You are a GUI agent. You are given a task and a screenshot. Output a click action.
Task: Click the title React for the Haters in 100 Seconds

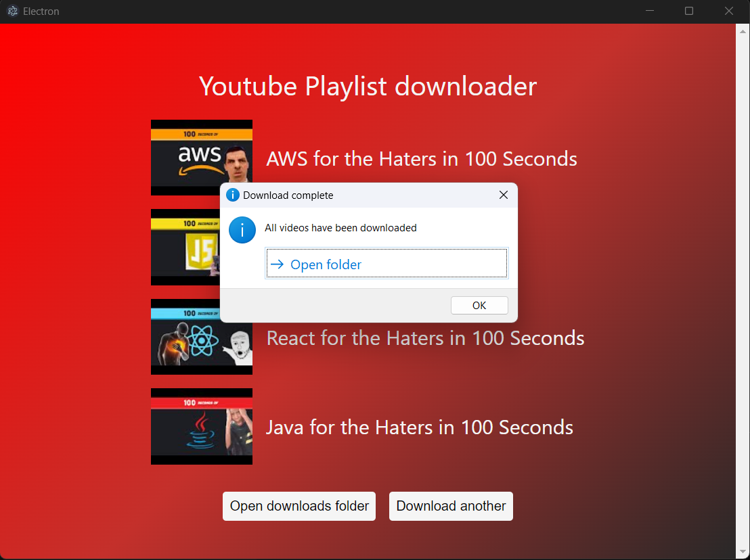425,337
